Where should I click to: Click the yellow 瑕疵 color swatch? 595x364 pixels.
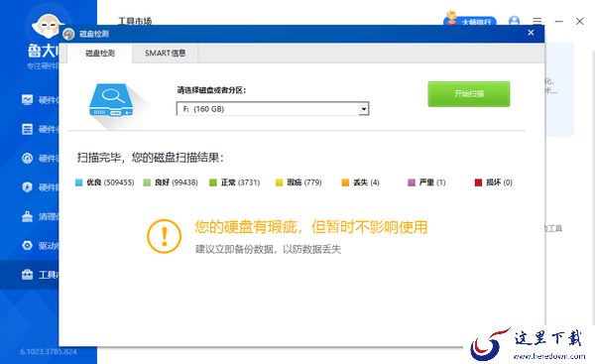[280, 182]
